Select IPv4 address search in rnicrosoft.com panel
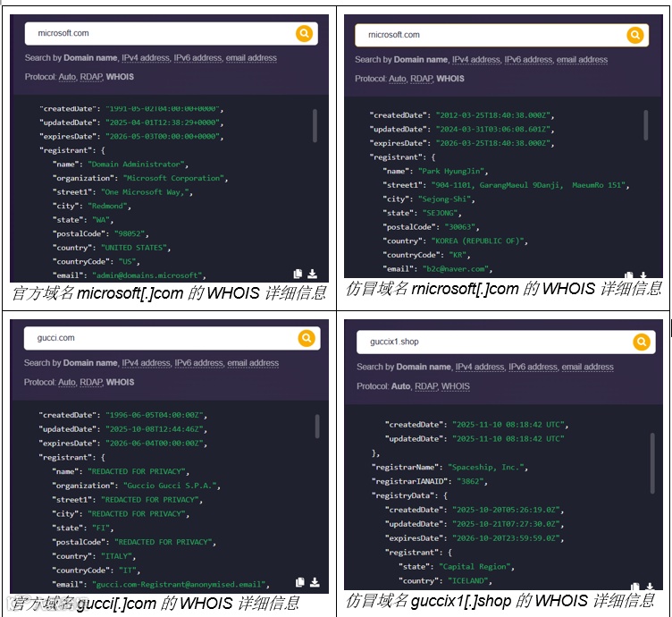Screen dimensions: 672x617 pyautogui.click(x=475, y=60)
